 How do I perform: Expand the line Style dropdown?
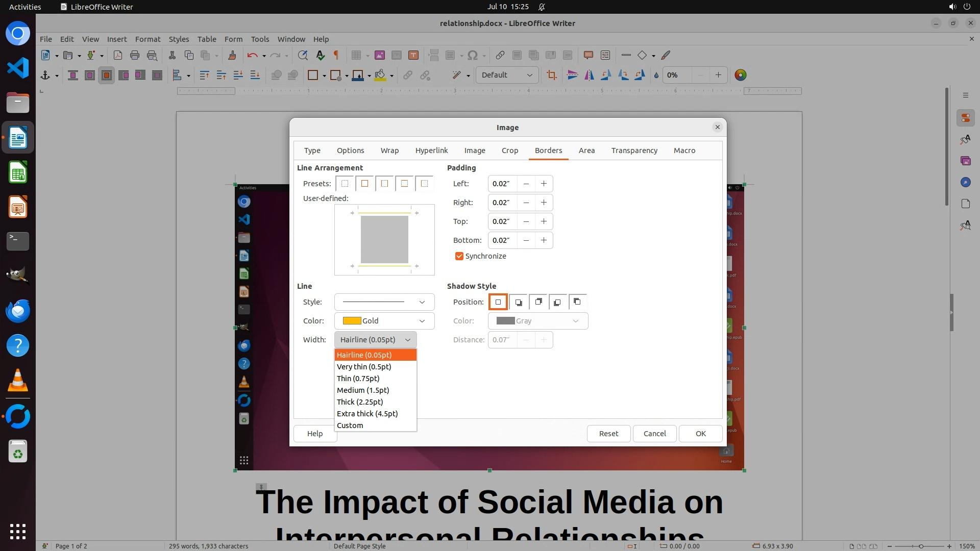tap(384, 302)
